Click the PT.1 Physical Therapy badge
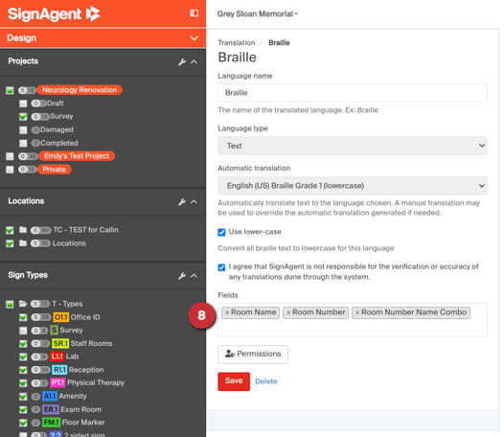Image resolution: width=504 pixels, height=437 pixels. click(57, 382)
